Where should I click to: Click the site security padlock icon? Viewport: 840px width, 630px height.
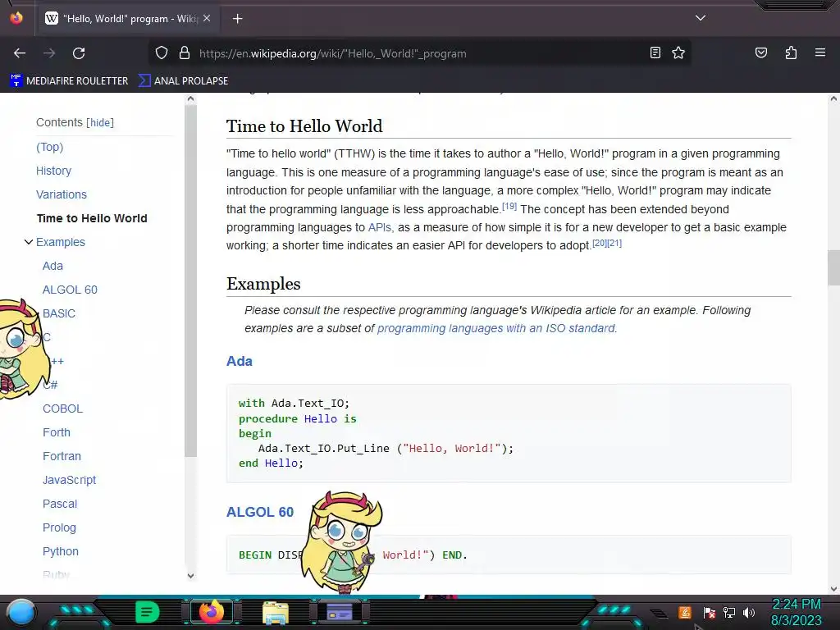[x=185, y=53]
